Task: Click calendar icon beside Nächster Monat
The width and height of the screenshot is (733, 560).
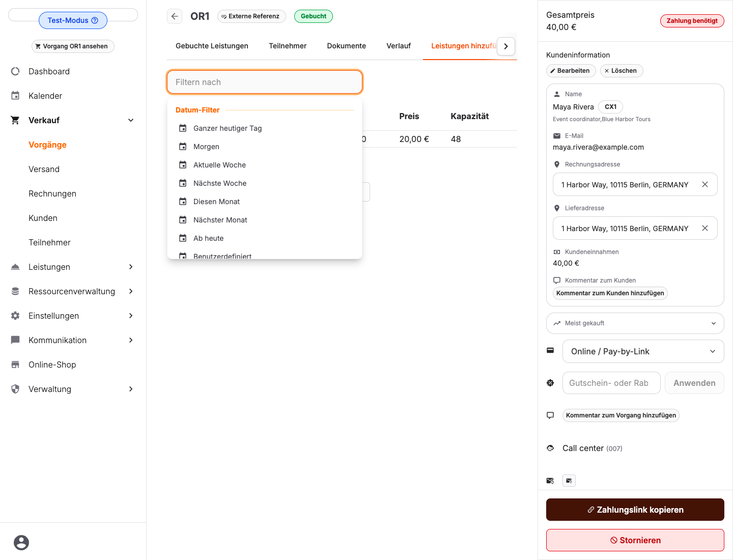Action: [183, 220]
